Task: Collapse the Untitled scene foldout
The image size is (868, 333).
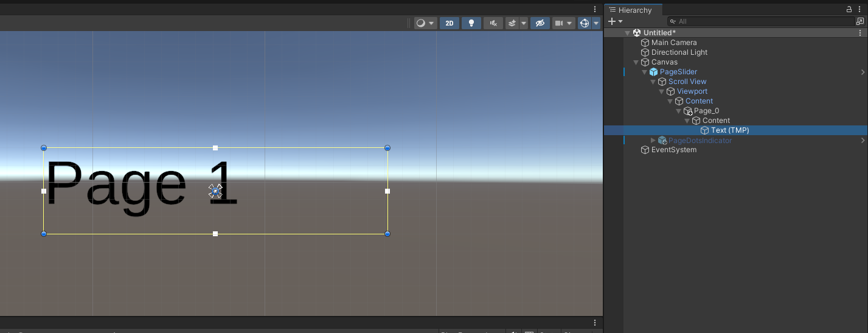Action: 627,33
